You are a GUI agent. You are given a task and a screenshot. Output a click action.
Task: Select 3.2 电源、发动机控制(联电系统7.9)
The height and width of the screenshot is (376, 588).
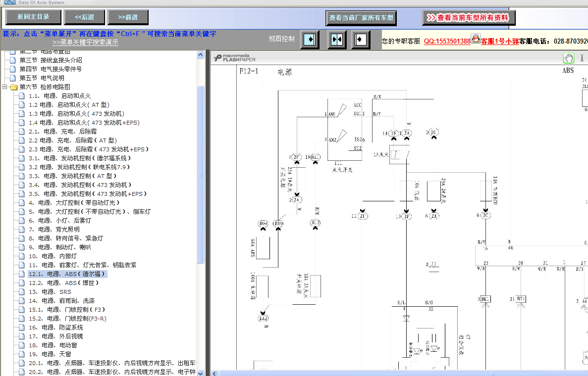pos(79,167)
